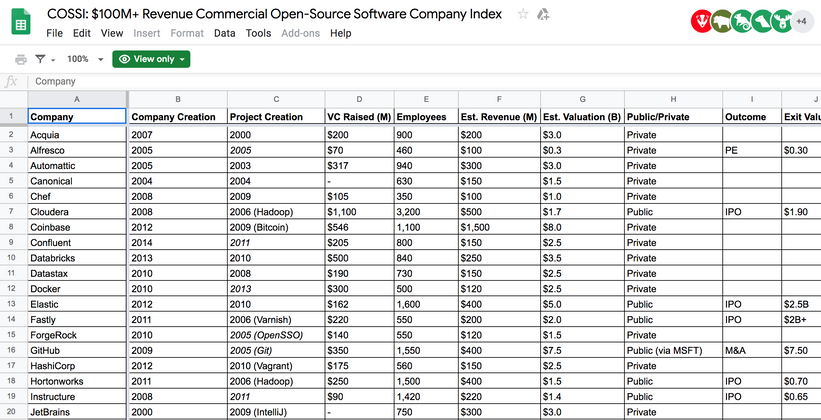Open the Edit menu
Screen dimensions: 821x420
82,33
